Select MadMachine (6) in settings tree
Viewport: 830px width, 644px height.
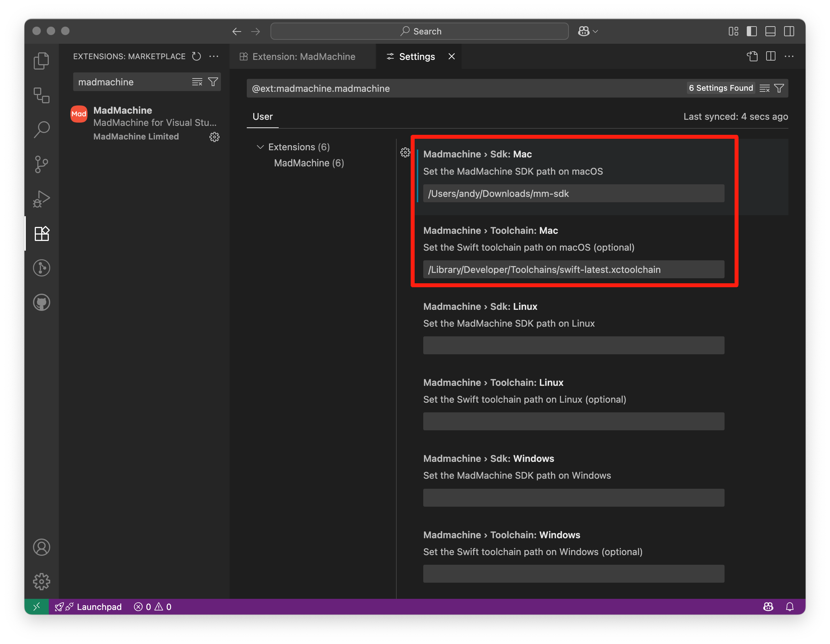pyautogui.click(x=309, y=163)
